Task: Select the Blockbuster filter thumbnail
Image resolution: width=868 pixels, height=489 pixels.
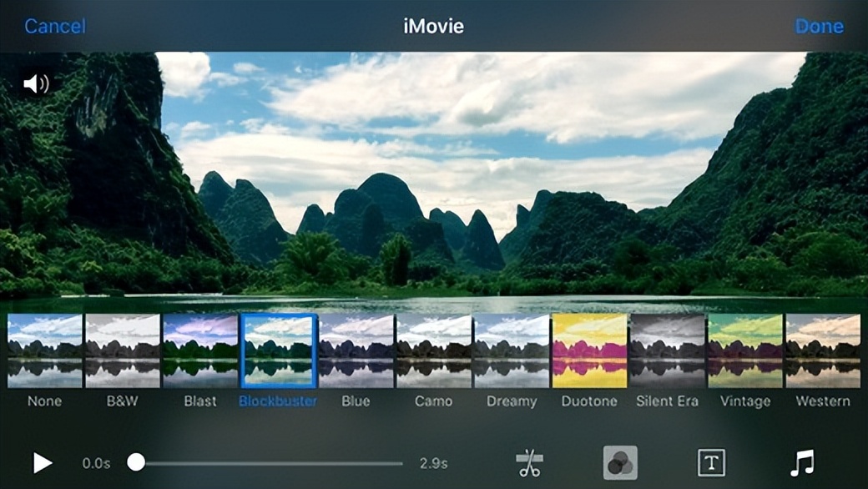Action: tap(279, 350)
